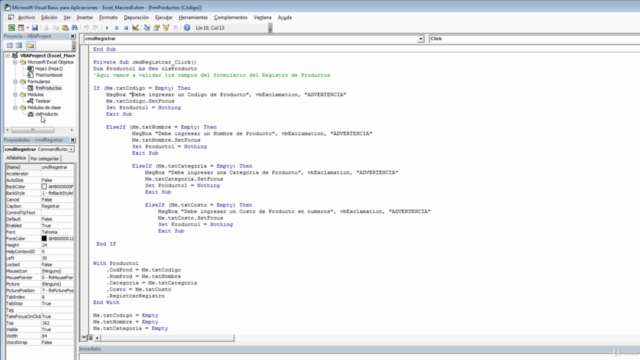Viewport: 640px width, 360px height.
Task: Click Procedure View button at code window bottom
Action: point(84,338)
